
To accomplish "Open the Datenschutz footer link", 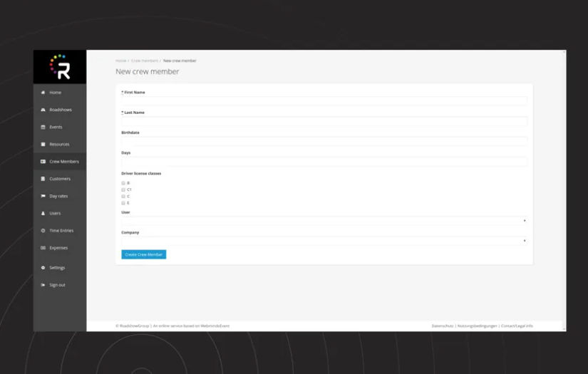I will 443,326.
